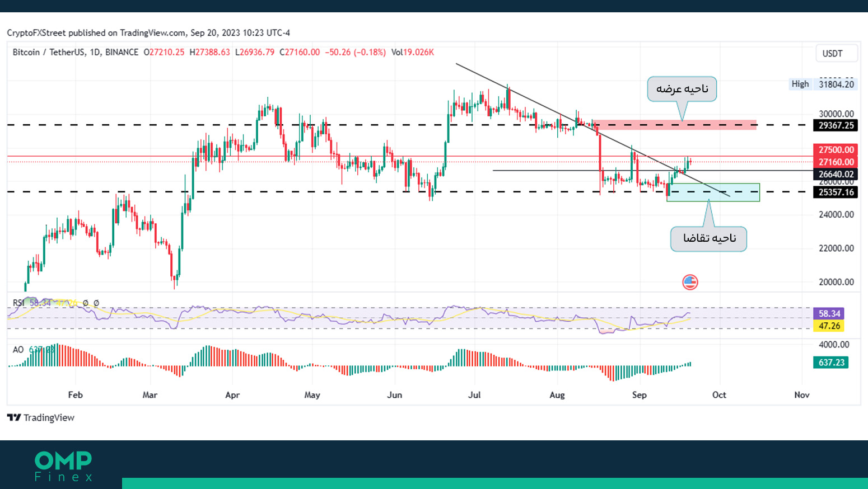Click the open value O27210.25
Screen dimensions: 868x489
coord(164,52)
